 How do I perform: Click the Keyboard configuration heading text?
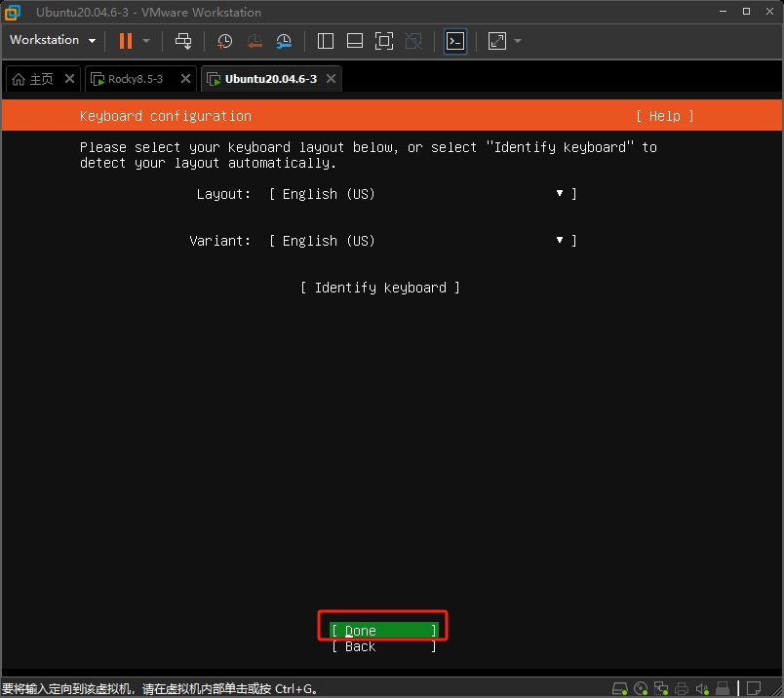(x=166, y=116)
